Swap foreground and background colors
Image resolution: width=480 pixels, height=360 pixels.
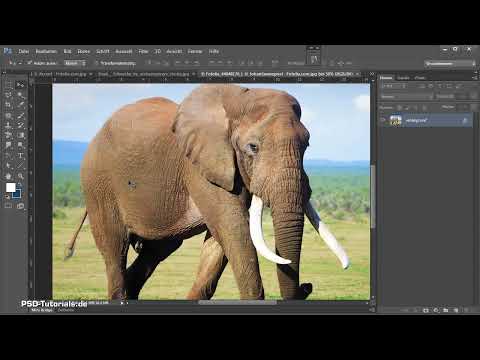(x=20, y=185)
